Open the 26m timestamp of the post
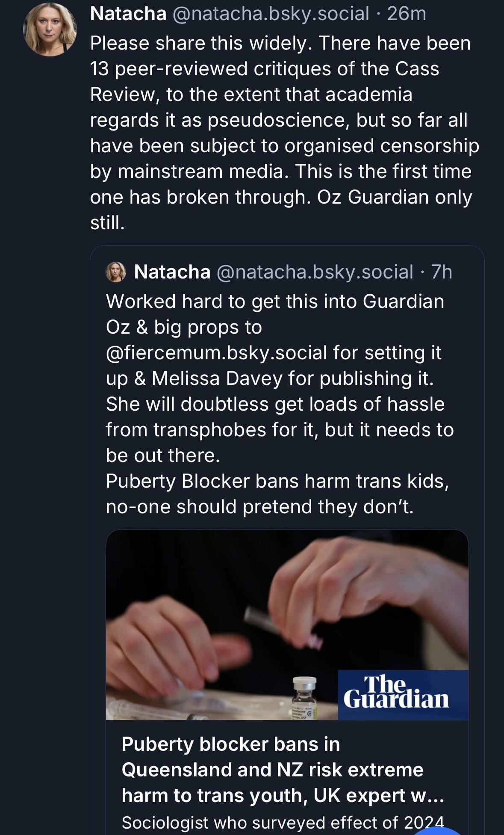The image size is (504, 835). [x=406, y=14]
